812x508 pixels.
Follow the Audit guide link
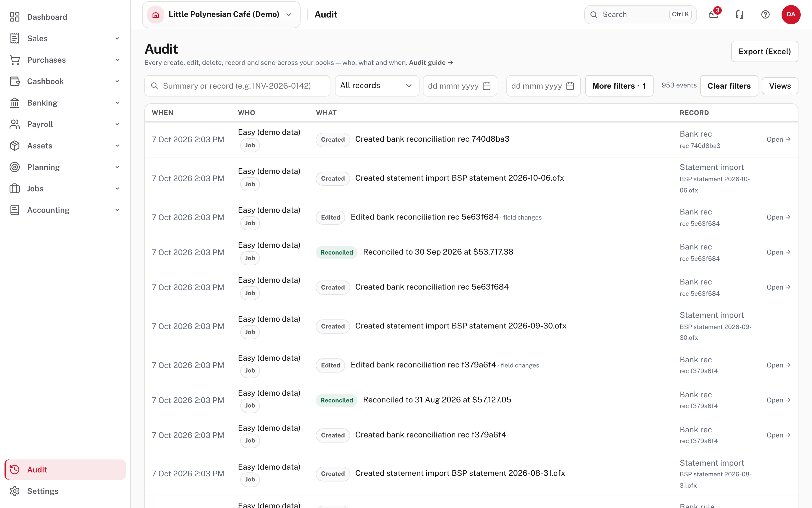click(x=431, y=62)
